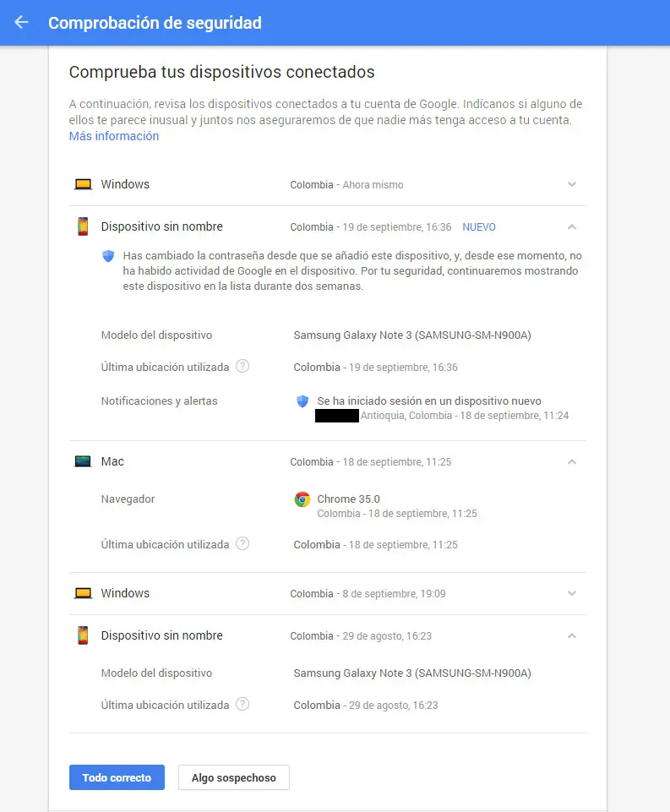This screenshot has height=812, width=670.
Task: Open help icon for Mac last location
Action: pyautogui.click(x=242, y=544)
